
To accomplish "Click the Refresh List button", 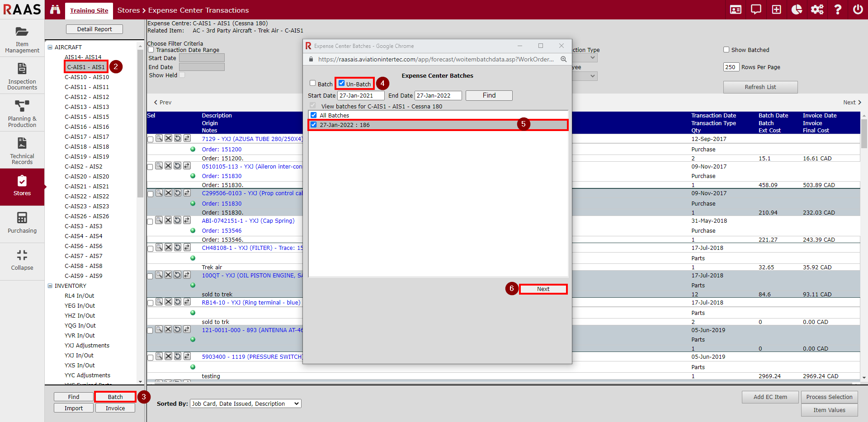I will click(x=760, y=87).
